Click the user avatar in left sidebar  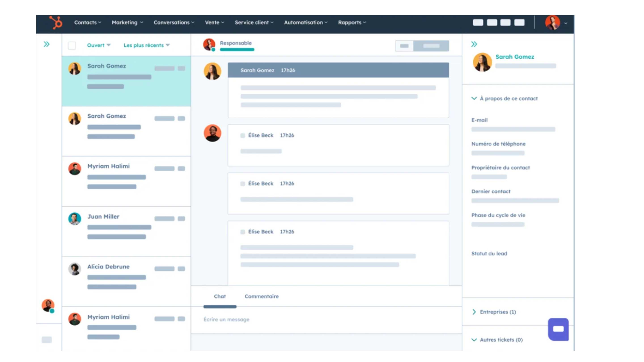pos(48,305)
